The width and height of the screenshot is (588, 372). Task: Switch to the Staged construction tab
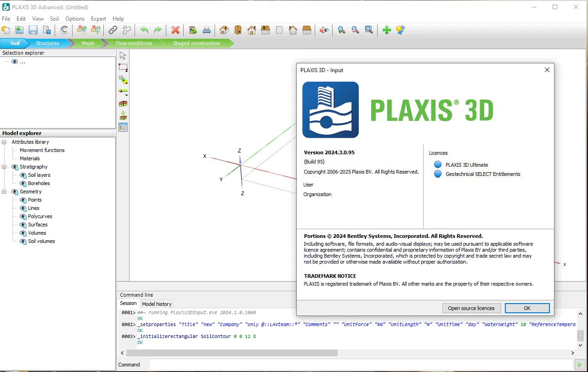(196, 43)
